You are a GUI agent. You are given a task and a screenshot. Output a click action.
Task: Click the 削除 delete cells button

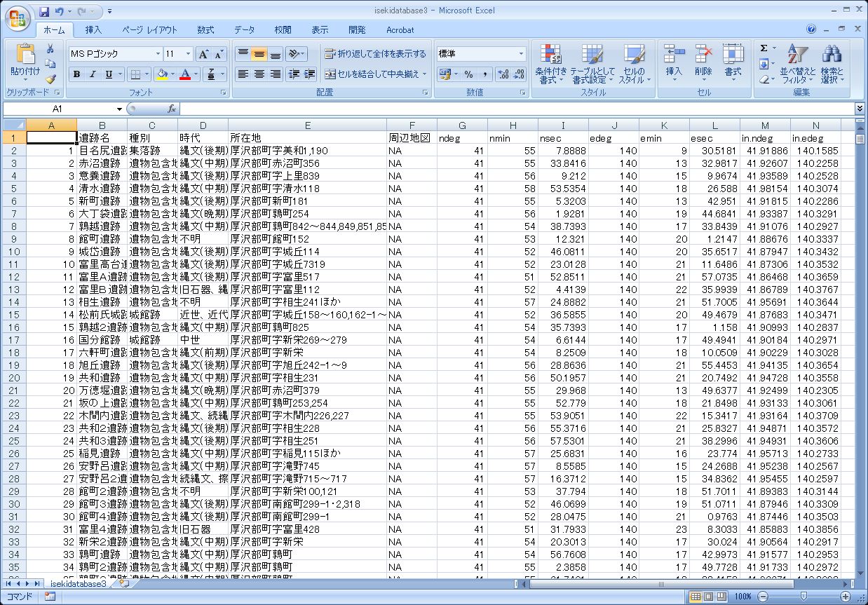(703, 62)
